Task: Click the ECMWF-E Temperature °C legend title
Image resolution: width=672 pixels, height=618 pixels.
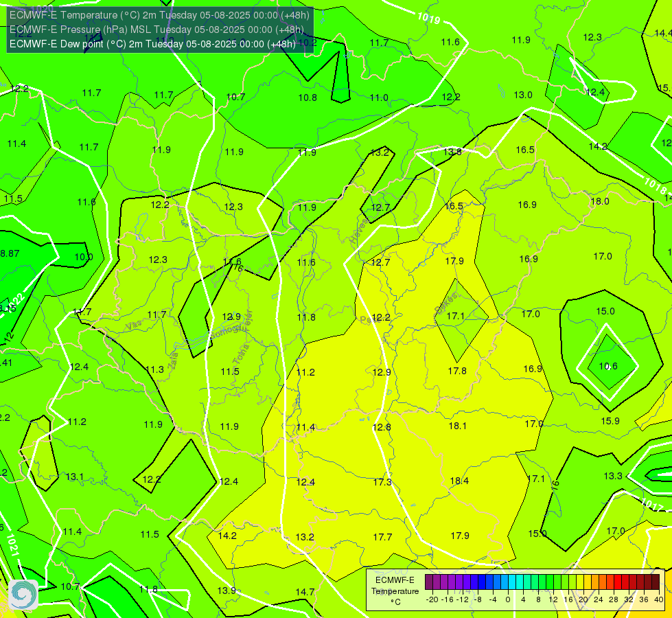Action: click(x=395, y=591)
